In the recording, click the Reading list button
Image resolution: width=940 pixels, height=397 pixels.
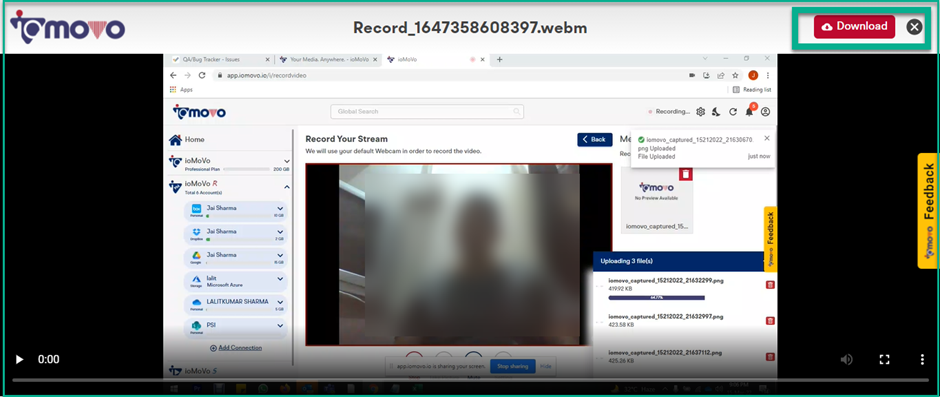click(x=752, y=90)
